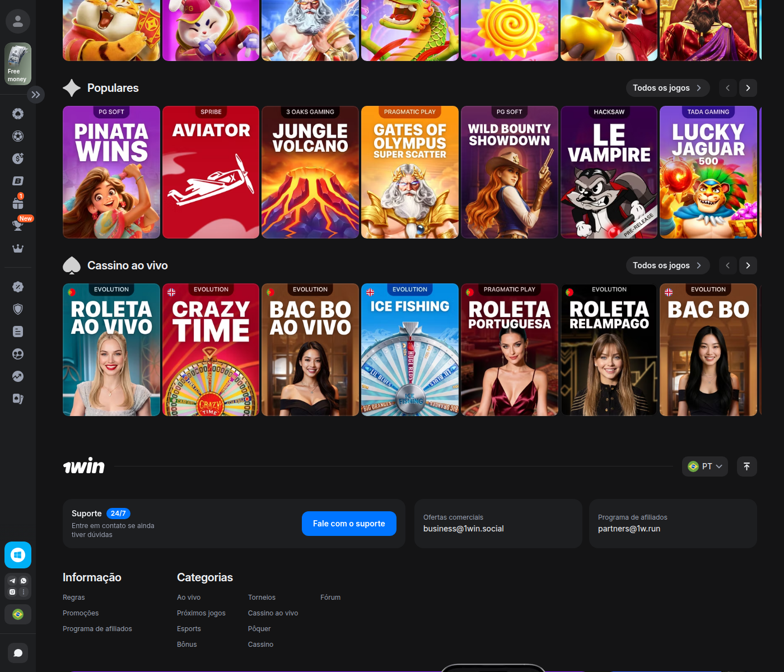This screenshot has height=672, width=784.
Task: Expand the sidebar with the double-chevron button
Action: [x=36, y=95]
